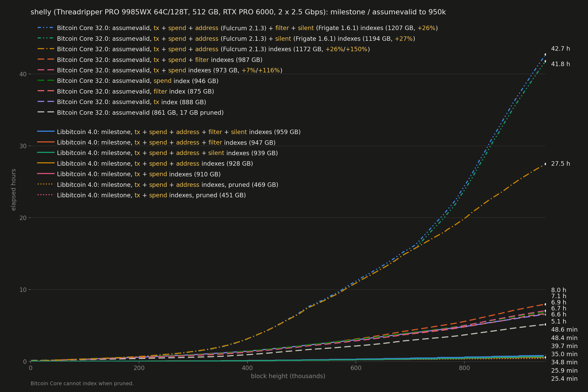Select the Libbitcoin legend entry '(910 GB)'
This screenshot has width=588, height=392.
(x=129, y=174)
